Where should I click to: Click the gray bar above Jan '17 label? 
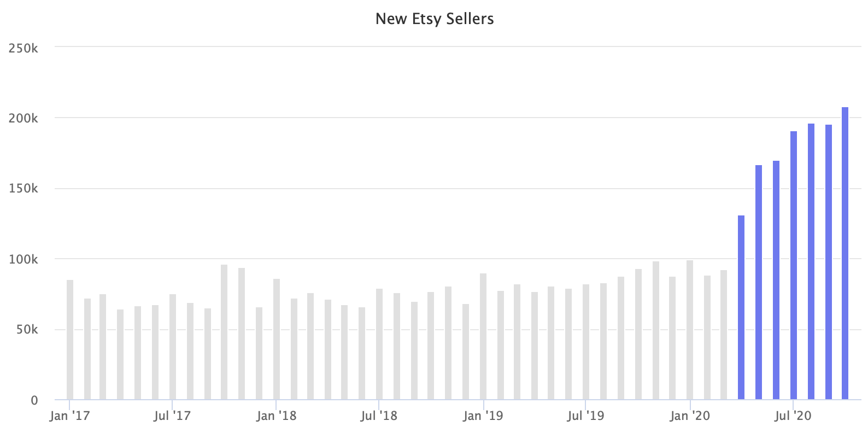coord(70,340)
